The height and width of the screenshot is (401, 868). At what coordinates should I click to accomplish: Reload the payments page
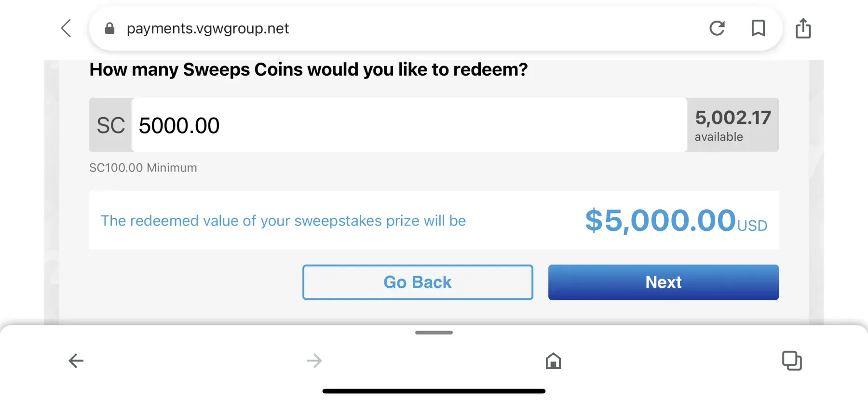pyautogui.click(x=717, y=28)
